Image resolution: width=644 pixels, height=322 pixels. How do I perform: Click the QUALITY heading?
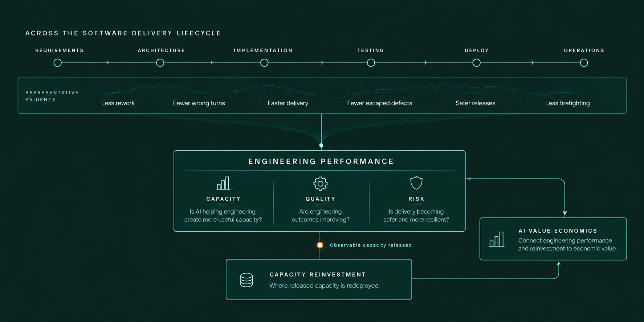pyautogui.click(x=321, y=199)
